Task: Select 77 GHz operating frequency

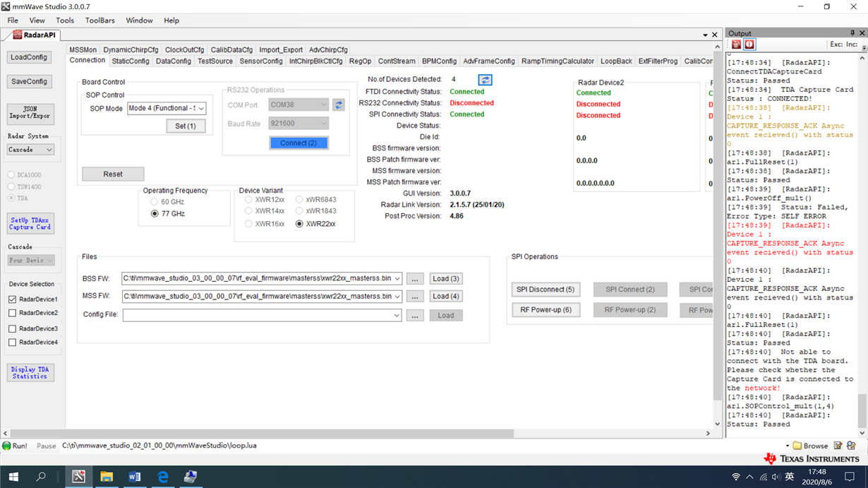Action: coord(155,213)
